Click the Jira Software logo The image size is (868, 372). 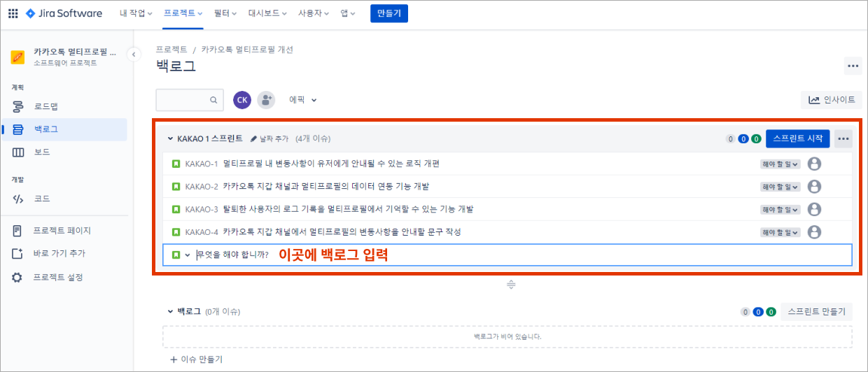point(64,13)
